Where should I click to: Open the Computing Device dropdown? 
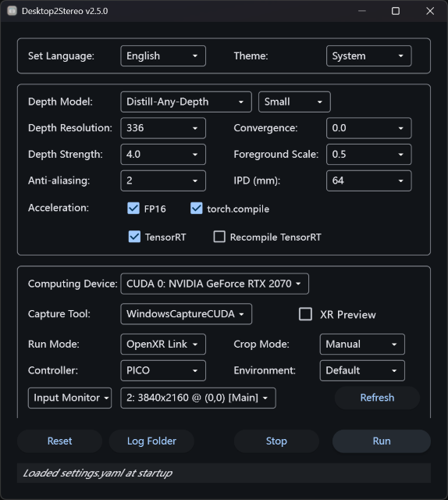[215, 284]
